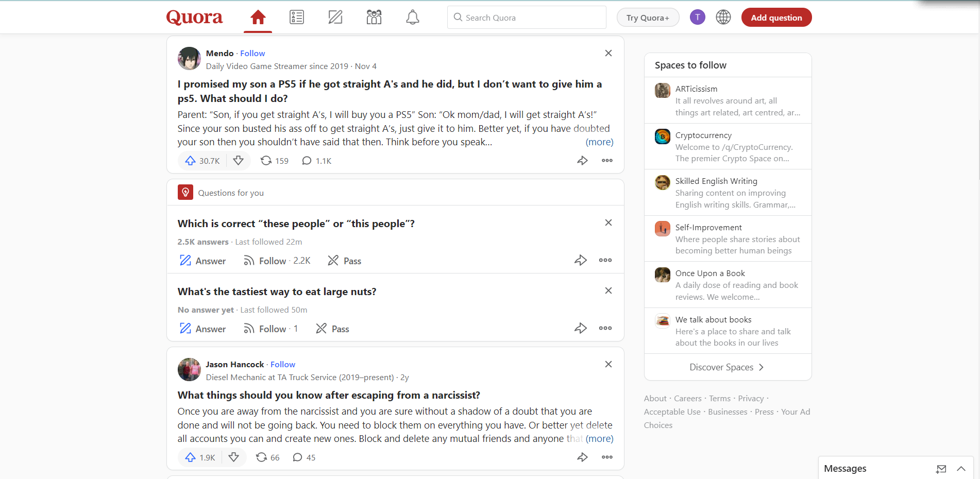Expand the Messages panel chevron
Image resolution: width=980 pixels, height=479 pixels.
[x=961, y=469]
